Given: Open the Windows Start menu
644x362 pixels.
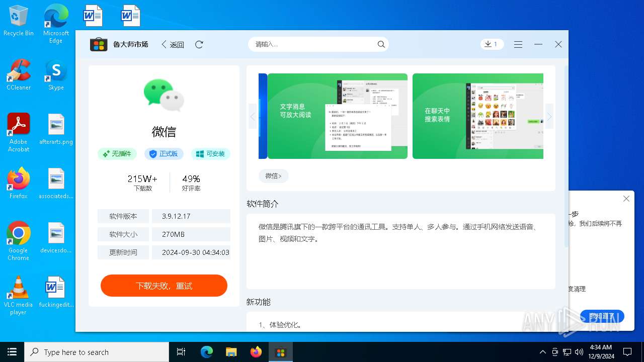Looking at the screenshot, I should pyautogui.click(x=12, y=352).
